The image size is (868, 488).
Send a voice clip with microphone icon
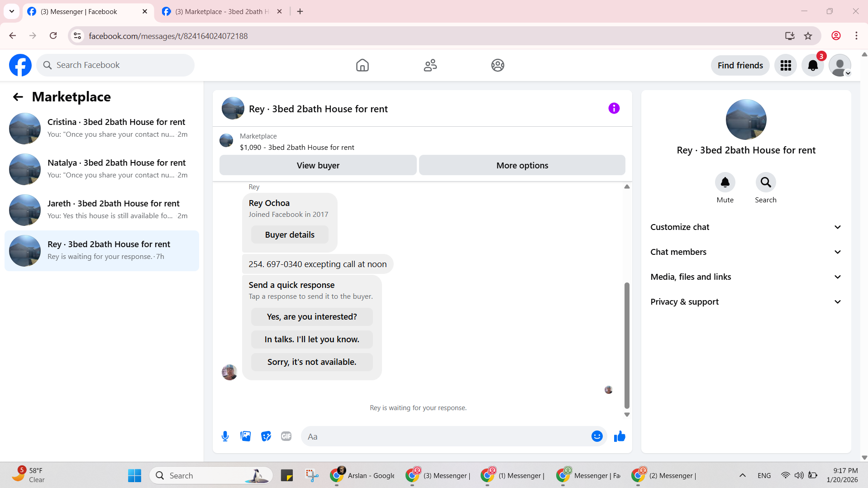coord(225,436)
